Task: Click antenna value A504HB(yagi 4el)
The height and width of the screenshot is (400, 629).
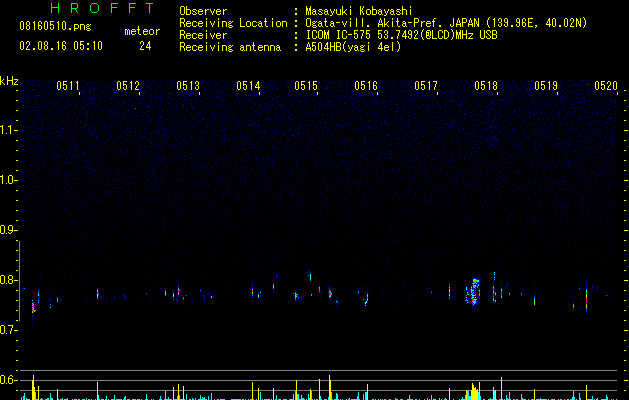Action: pyautogui.click(x=353, y=47)
